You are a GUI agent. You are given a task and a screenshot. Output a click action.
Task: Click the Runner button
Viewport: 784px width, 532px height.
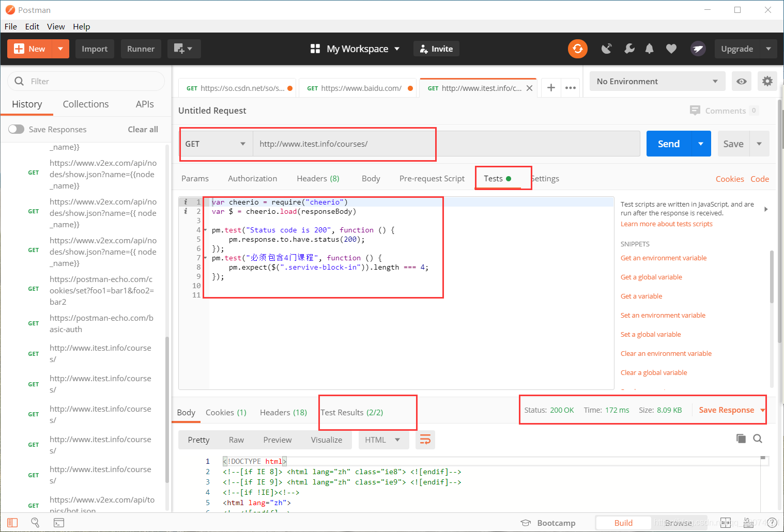tap(141, 49)
